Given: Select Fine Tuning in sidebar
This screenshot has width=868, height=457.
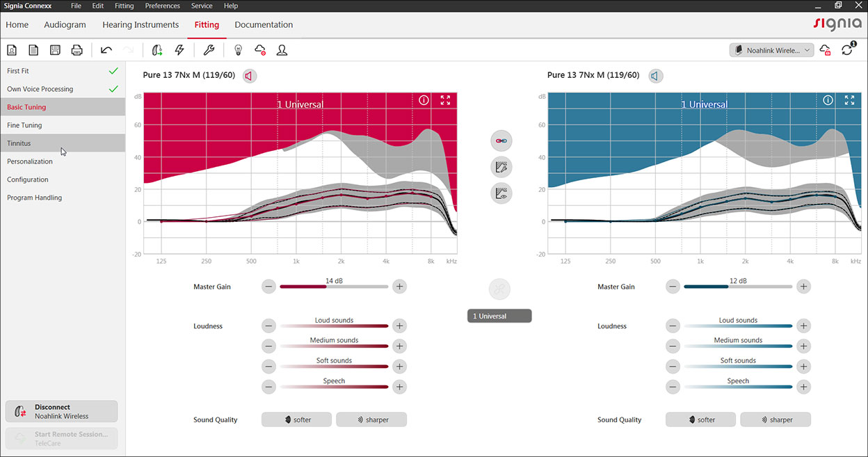Looking at the screenshot, I should click(x=63, y=125).
